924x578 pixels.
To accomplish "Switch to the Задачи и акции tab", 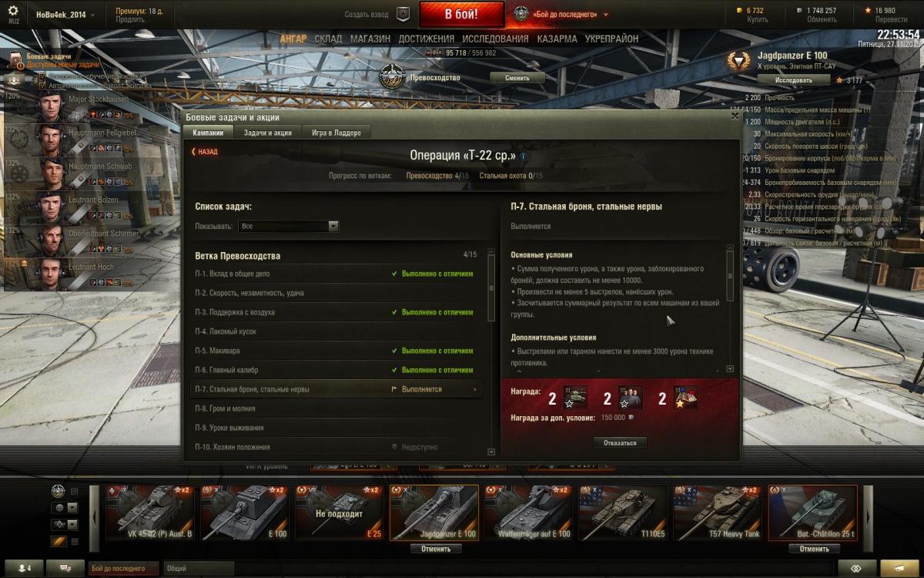I will [x=267, y=133].
